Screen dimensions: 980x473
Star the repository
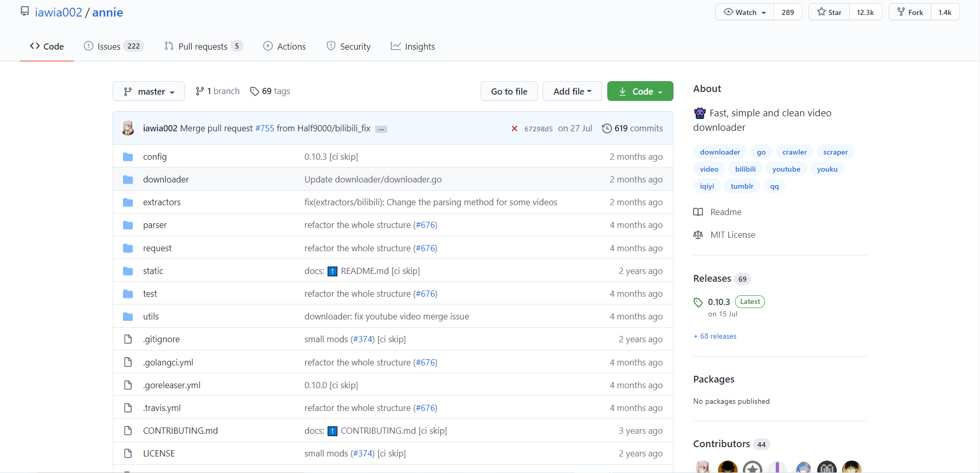pos(829,12)
